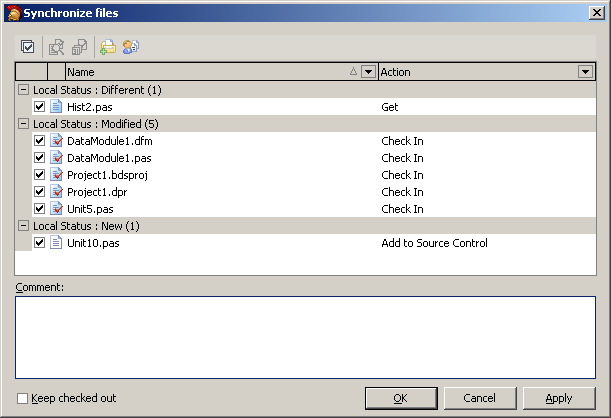Click inside the Comment text box
This screenshot has height=418, width=611.
305,336
